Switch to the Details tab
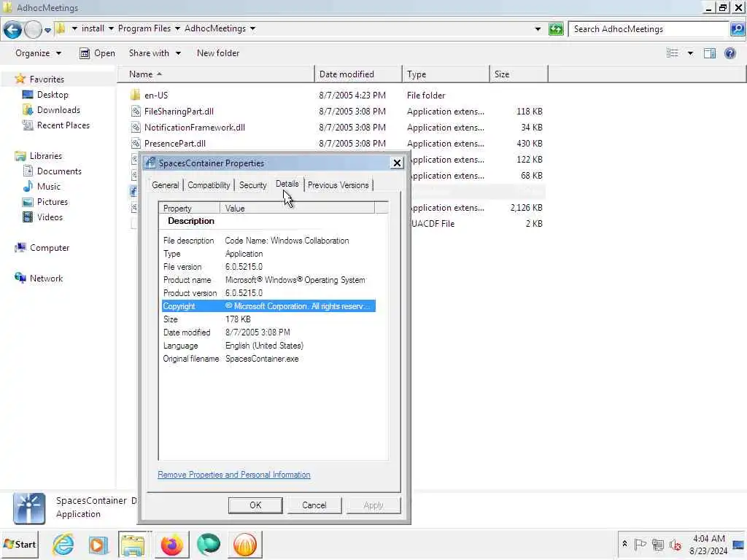The width and height of the screenshot is (747, 560). pos(287,184)
